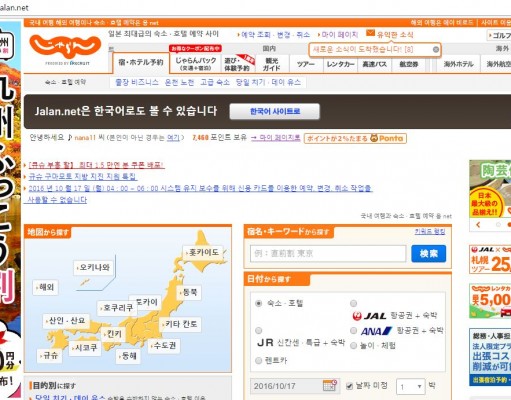Select 수도권 on the map
Screen dimensions: 511x400
(164, 345)
